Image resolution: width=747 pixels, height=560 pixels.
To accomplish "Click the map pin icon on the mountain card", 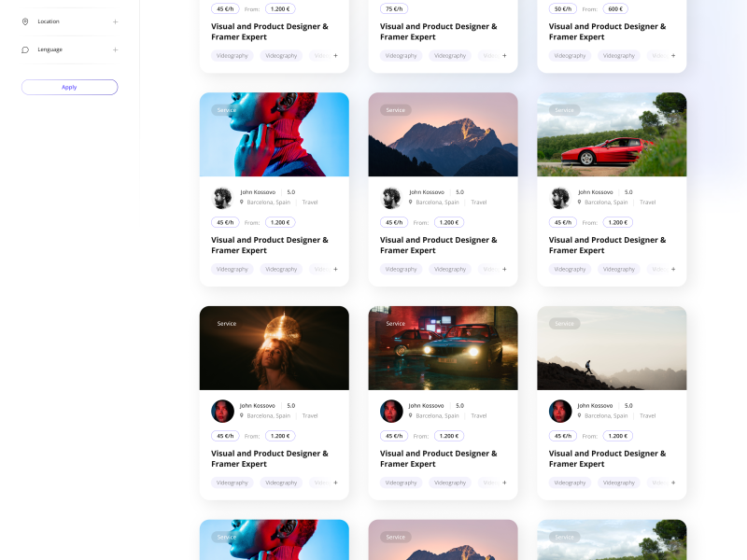I will pyautogui.click(x=410, y=202).
